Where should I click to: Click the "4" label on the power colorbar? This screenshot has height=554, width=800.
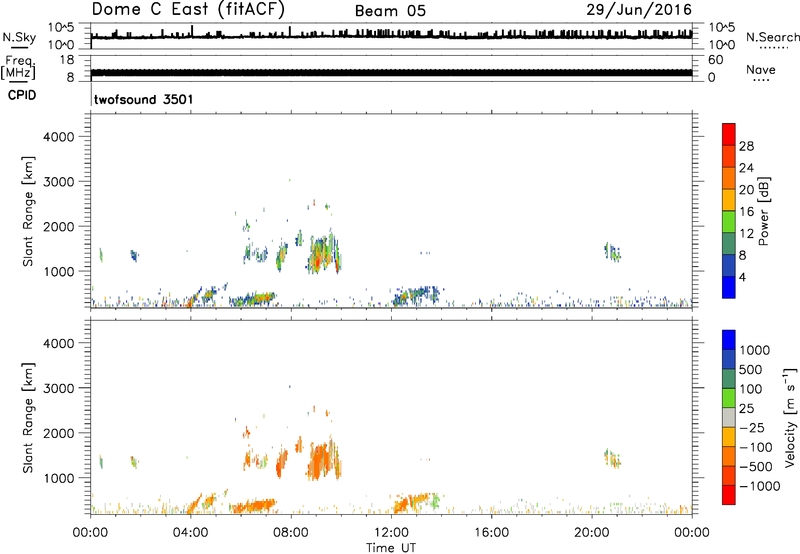(742, 277)
